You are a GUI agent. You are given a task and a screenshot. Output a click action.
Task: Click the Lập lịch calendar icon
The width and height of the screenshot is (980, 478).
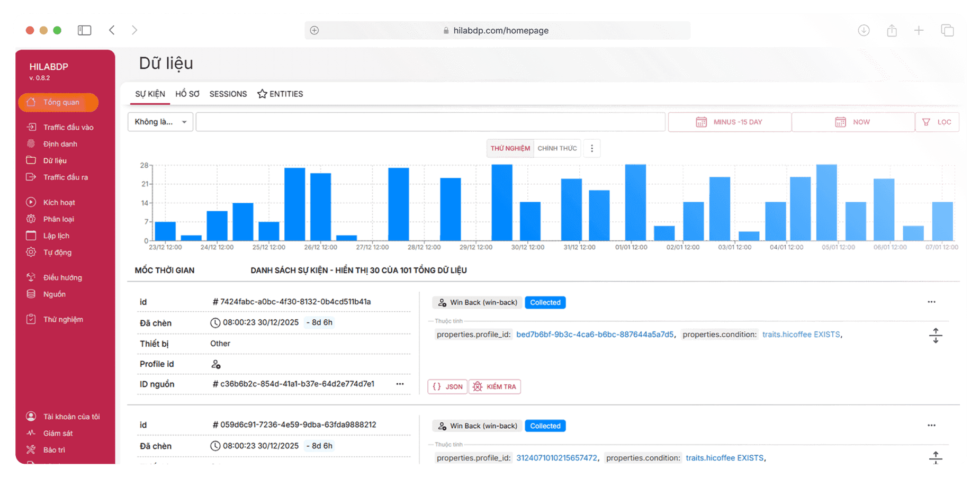coord(31,236)
